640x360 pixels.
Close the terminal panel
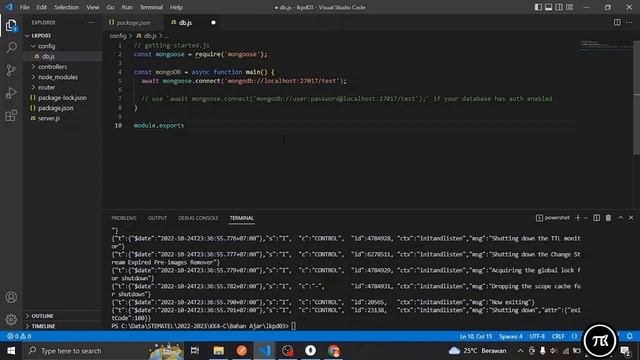(x=631, y=218)
